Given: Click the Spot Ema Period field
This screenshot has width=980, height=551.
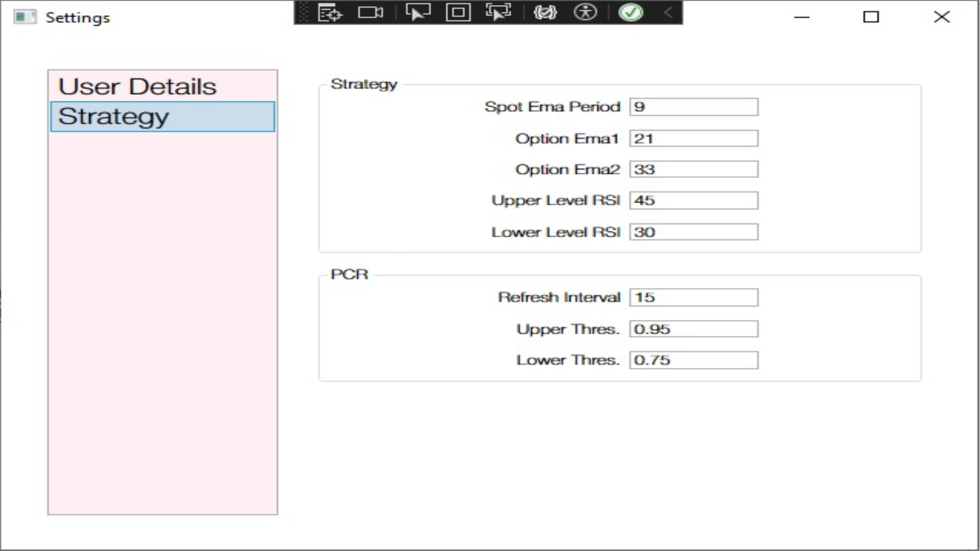Looking at the screenshot, I should pyautogui.click(x=694, y=107).
